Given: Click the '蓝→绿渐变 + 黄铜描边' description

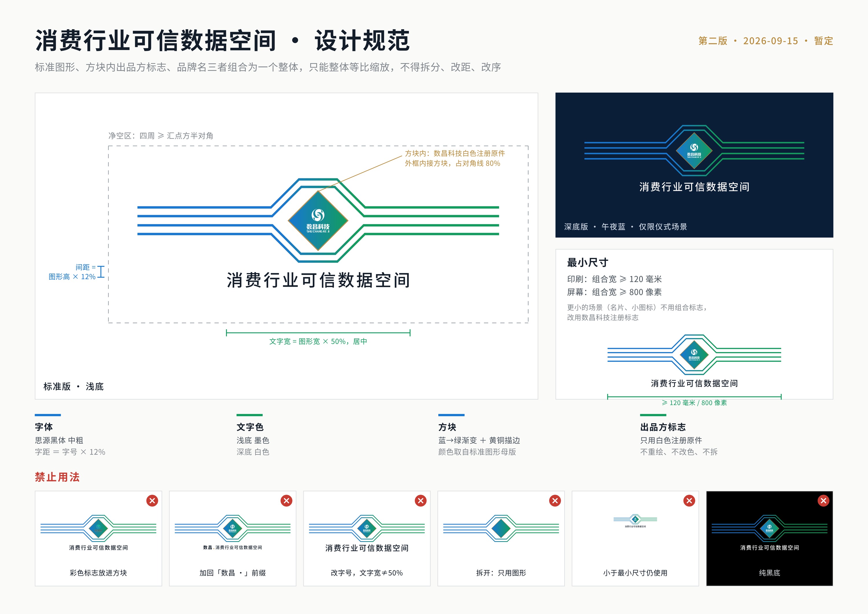Looking at the screenshot, I should pyautogui.click(x=479, y=440).
